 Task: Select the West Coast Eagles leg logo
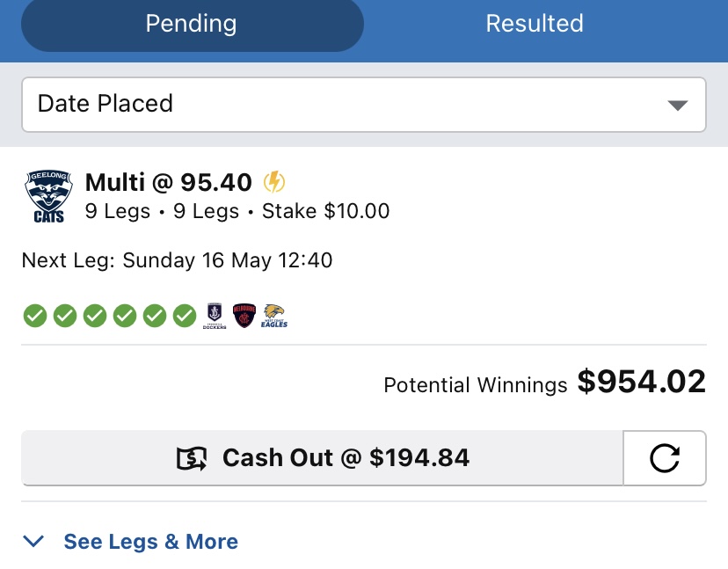274,316
